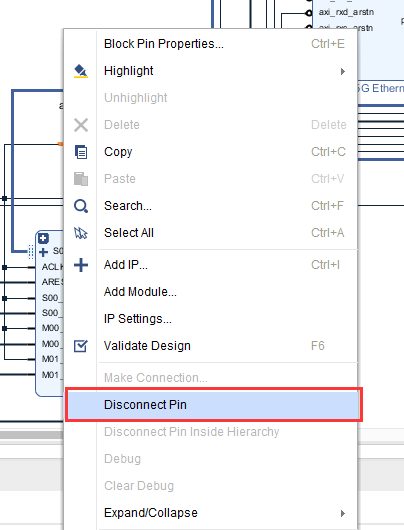Expand the S00 interface pin plus
This screenshot has width=404, height=530.
[43, 252]
